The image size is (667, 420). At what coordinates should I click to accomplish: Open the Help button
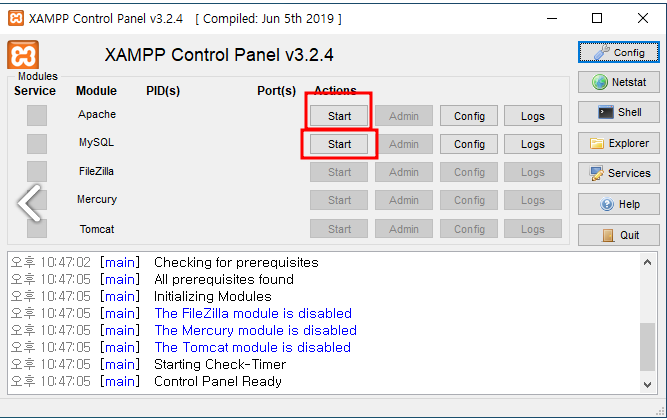click(619, 204)
